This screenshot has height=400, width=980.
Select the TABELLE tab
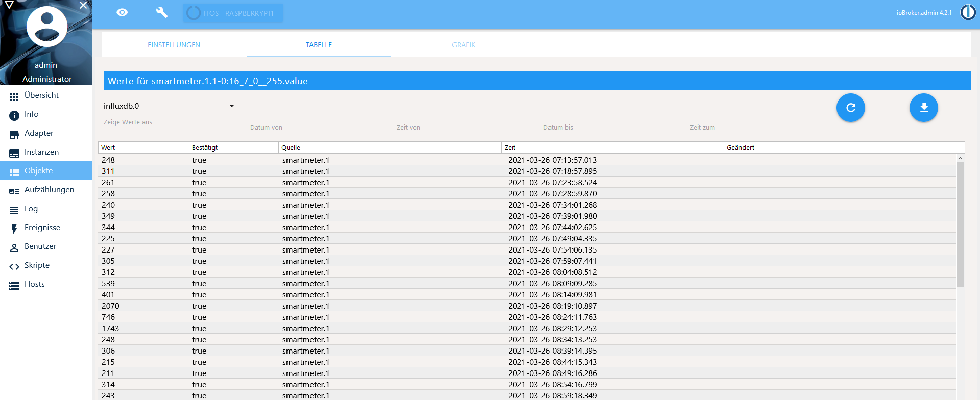[x=319, y=45]
